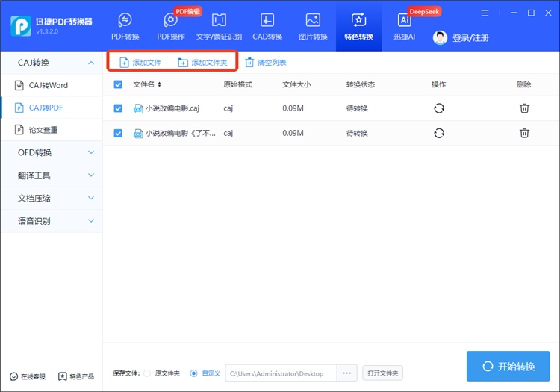Click trash icon for second caj file

point(524,133)
